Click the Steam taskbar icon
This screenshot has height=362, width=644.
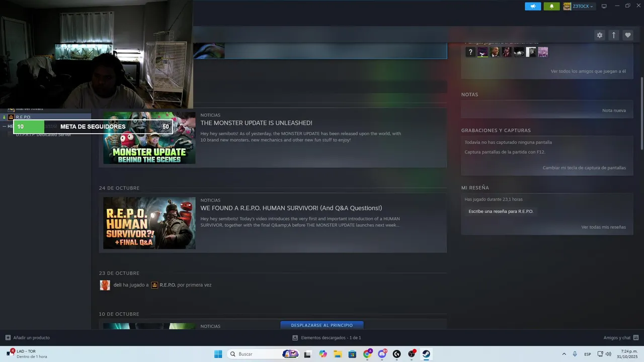click(x=426, y=354)
